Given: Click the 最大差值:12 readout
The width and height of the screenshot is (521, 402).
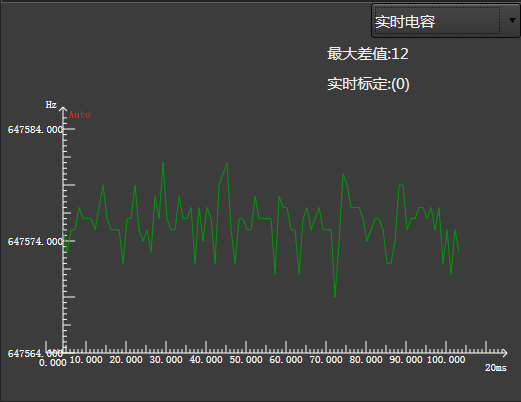Looking at the screenshot, I should (368, 54).
